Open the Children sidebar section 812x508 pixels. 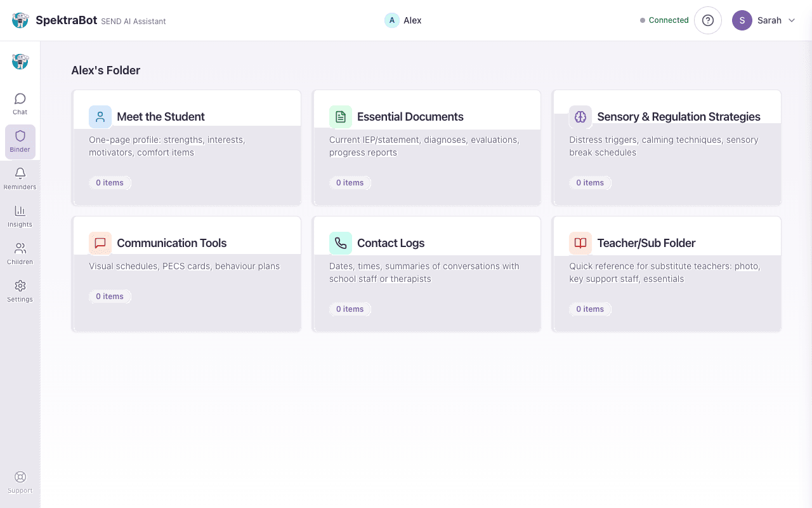pos(20,253)
